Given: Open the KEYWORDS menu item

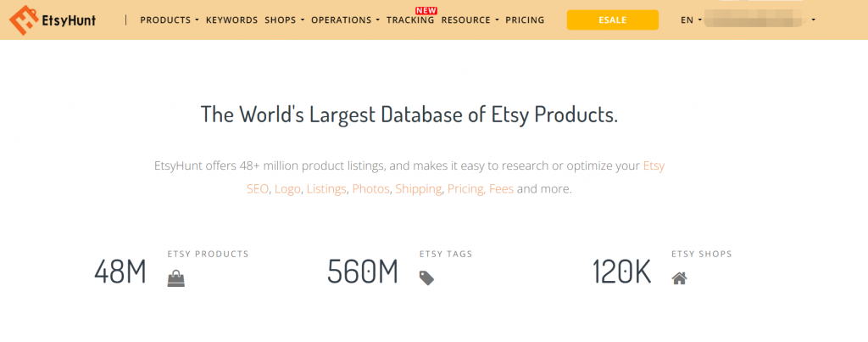Looking at the screenshot, I should click(x=232, y=20).
